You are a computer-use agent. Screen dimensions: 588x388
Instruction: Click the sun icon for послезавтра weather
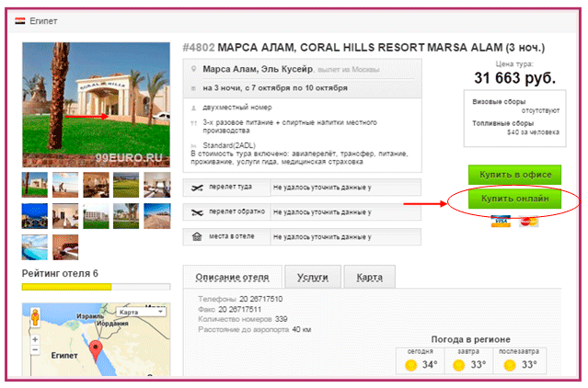point(510,364)
